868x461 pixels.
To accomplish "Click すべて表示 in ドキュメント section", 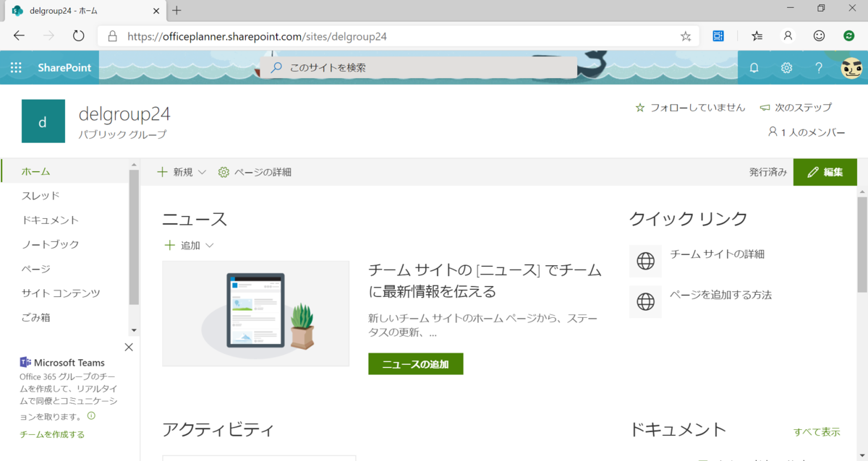I will 817,432.
